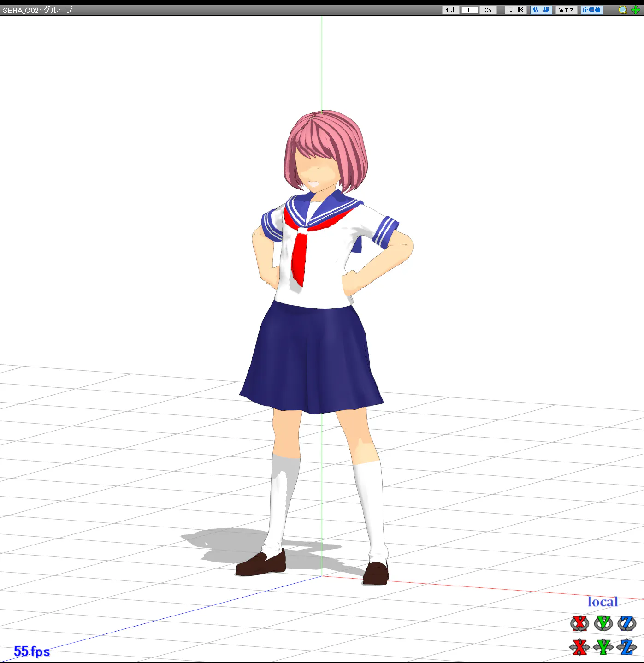The height and width of the screenshot is (663, 644).
Task: Click the frame number input field
Action: (x=469, y=10)
